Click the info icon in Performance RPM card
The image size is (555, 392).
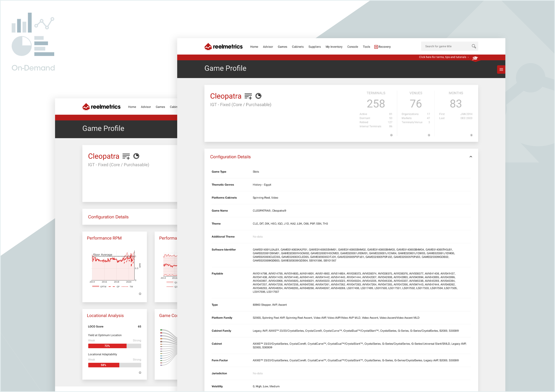pyautogui.click(x=140, y=294)
